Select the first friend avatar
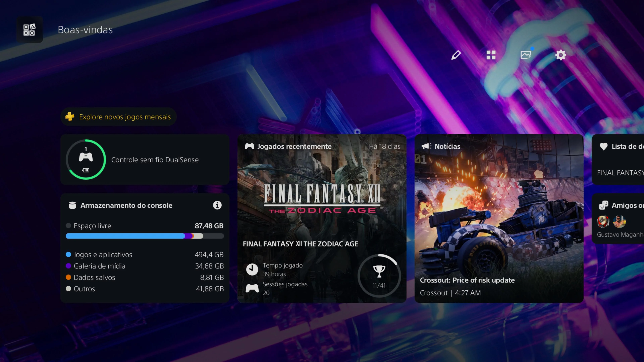 click(x=603, y=221)
